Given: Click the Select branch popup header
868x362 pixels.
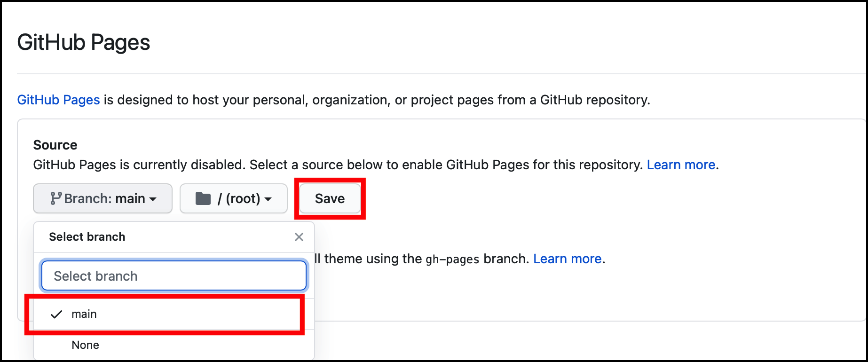Looking at the screenshot, I should tap(87, 237).
